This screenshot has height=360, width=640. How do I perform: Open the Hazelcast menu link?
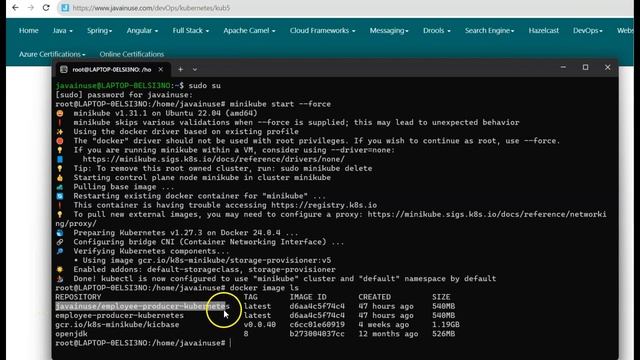[543, 31]
